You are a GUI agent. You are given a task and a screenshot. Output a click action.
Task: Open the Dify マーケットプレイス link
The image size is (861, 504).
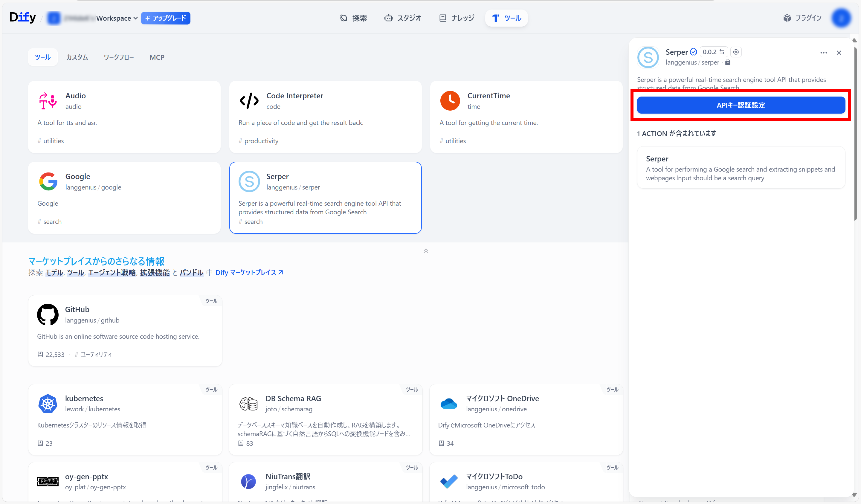point(249,272)
